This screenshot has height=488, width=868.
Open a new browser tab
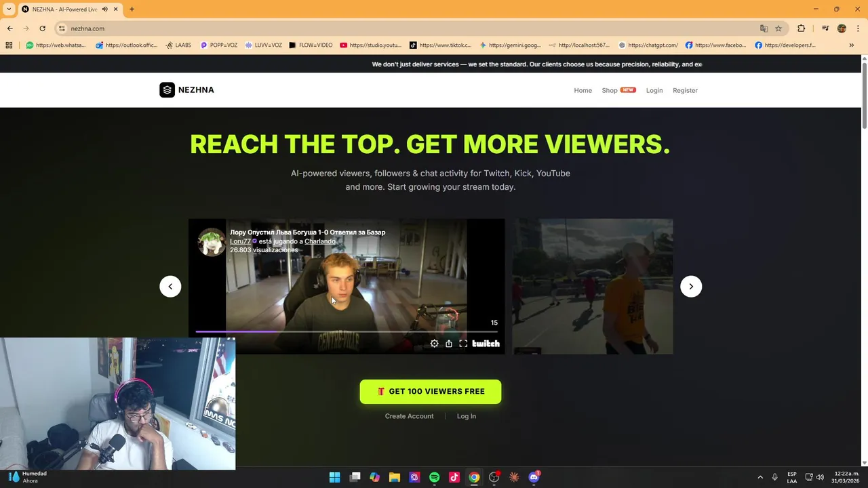tap(132, 9)
